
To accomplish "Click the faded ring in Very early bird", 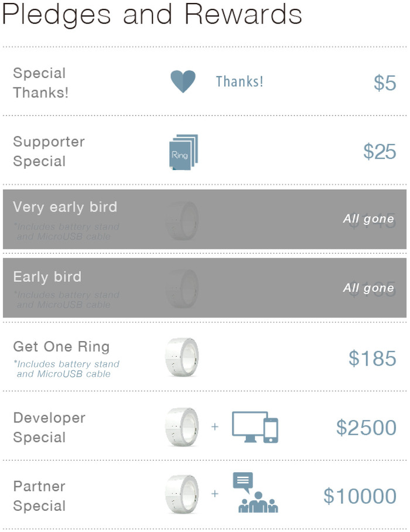I will pyautogui.click(x=182, y=221).
